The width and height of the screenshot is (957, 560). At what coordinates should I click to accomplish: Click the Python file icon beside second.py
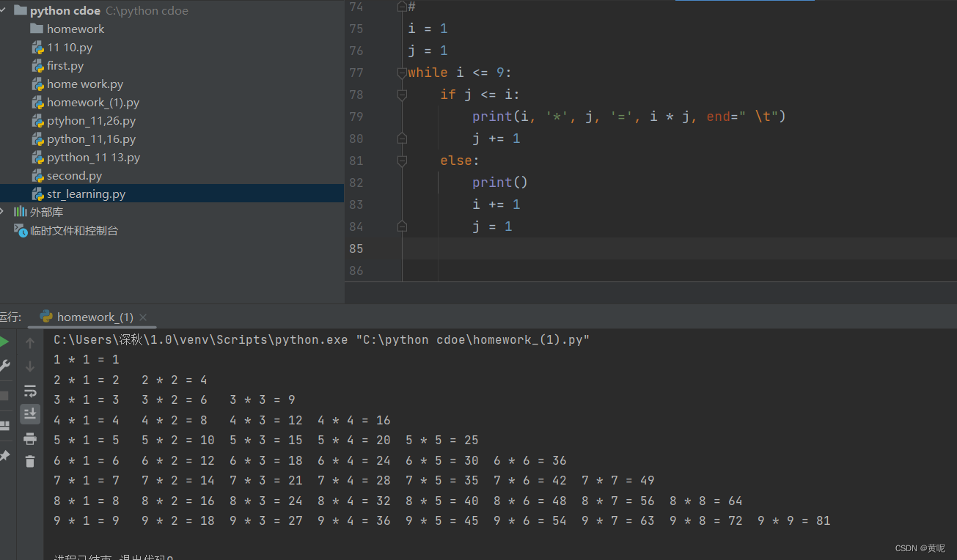37,175
